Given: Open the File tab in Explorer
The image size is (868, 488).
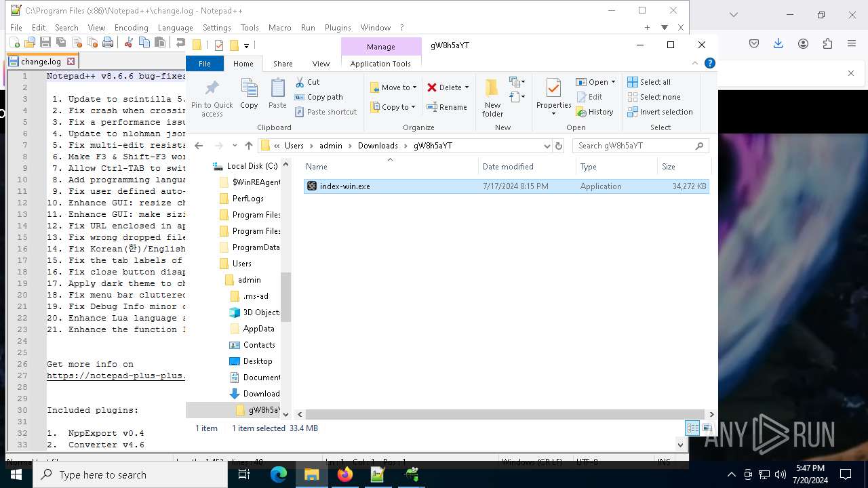Looking at the screenshot, I should (x=205, y=64).
